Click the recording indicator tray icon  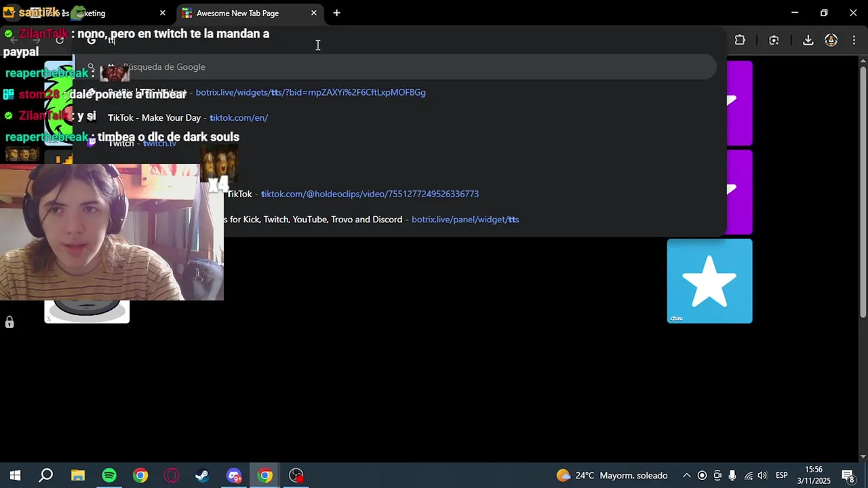(x=702, y=476)
